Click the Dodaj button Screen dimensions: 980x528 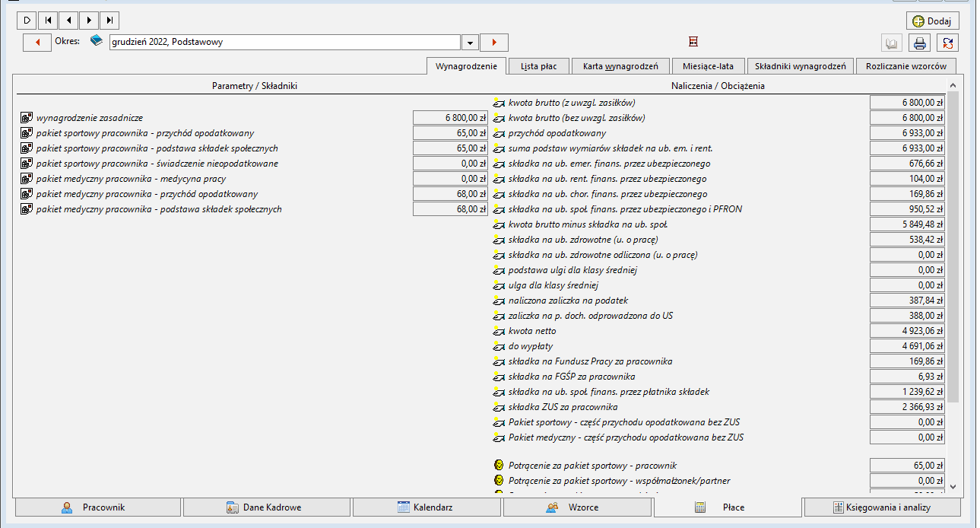coord(933,21)
